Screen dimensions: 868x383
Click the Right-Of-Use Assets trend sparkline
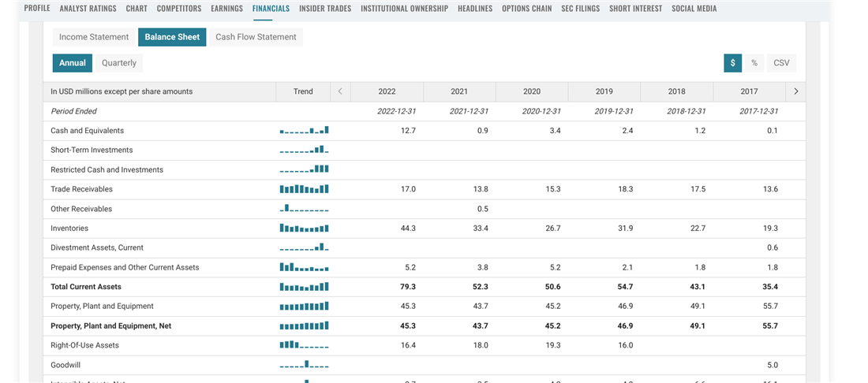tap(304, 345)
